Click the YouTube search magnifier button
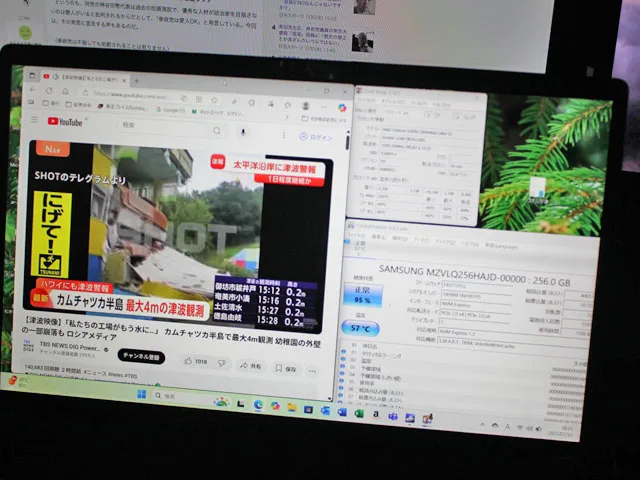640x480 pixels. [217, 131]
